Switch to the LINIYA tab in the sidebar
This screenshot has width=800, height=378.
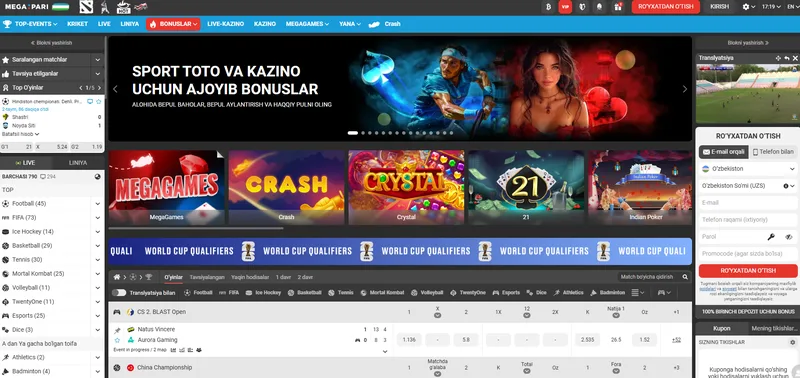78,163
